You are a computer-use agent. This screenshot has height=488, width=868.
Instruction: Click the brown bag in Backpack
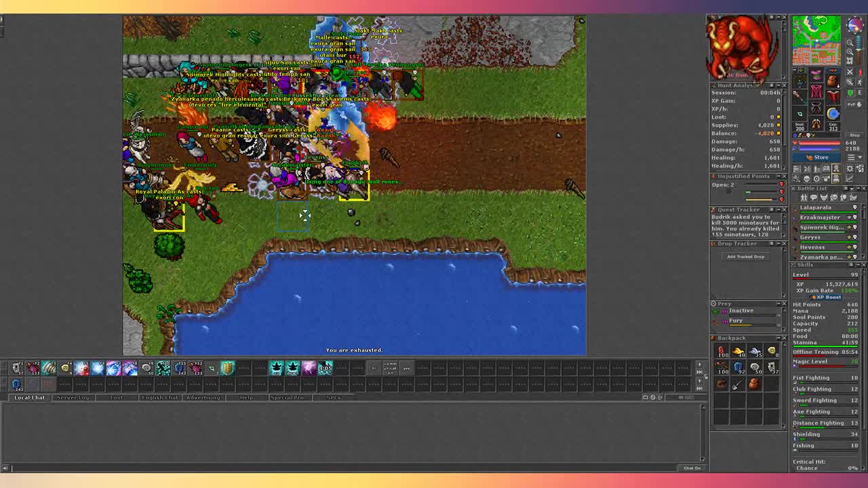pos(754,384)
